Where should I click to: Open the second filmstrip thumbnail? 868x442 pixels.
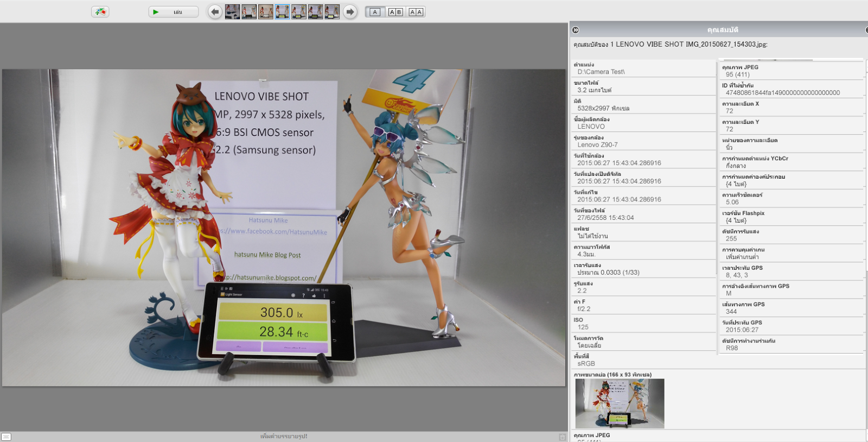click(x=249, y=12)
